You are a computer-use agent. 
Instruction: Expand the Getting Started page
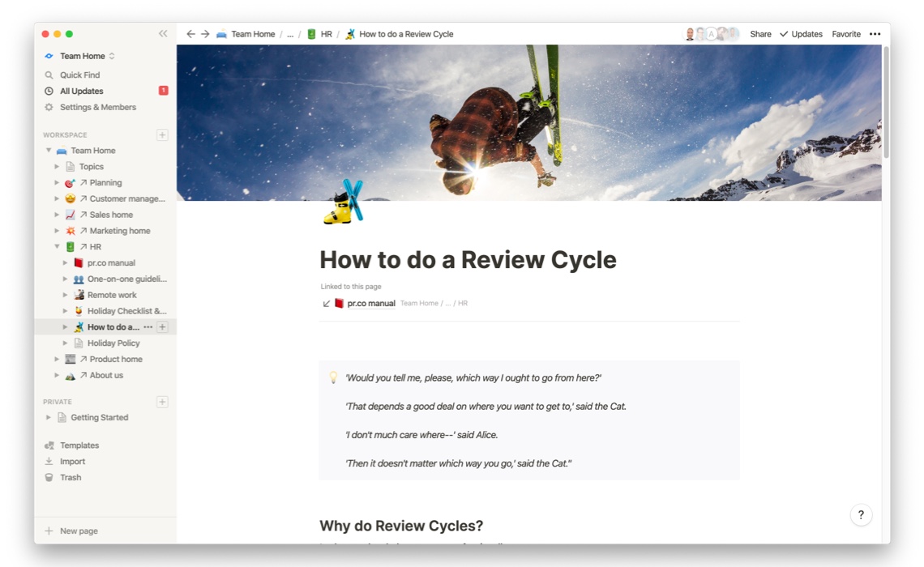(x=49, y=418)
